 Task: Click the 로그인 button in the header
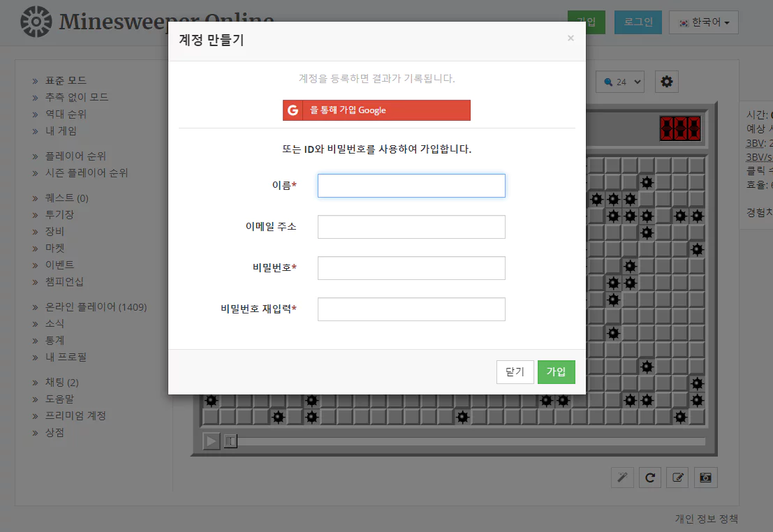[638, 22]
